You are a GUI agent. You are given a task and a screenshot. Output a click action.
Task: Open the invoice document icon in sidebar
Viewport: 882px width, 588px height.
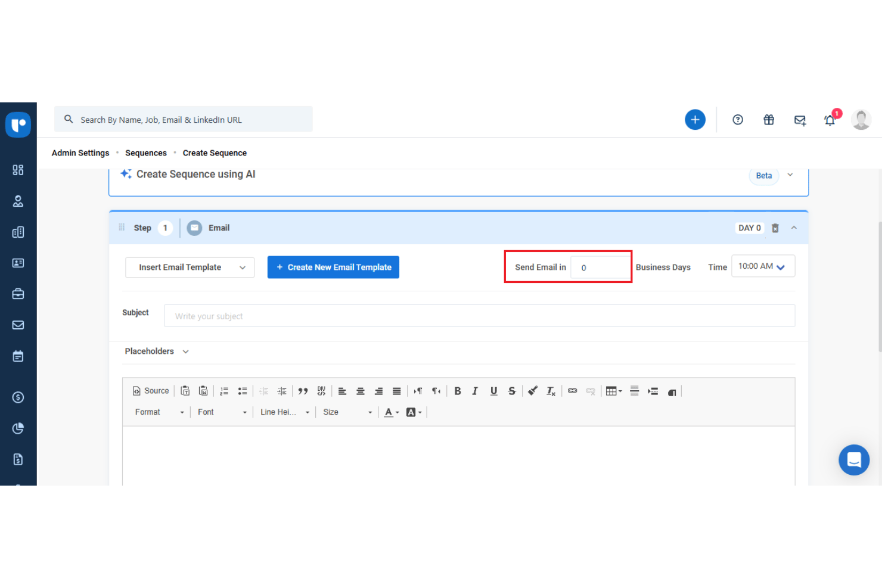[x=18, y=459]
